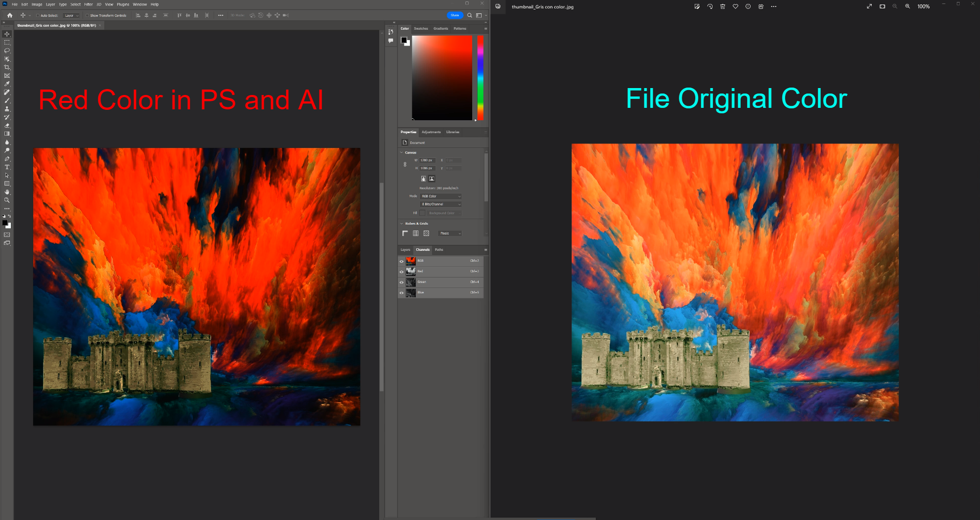
Task: Open the Filter menu
Action: click(88, 4)
